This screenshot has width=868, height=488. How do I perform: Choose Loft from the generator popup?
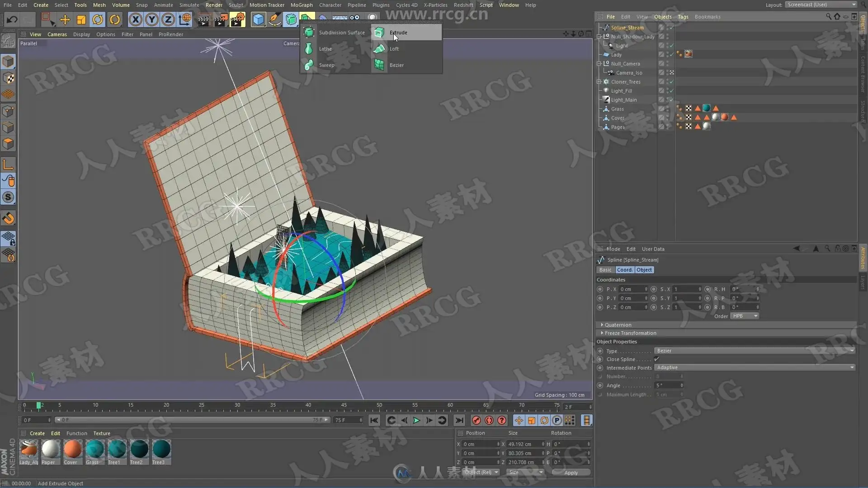pyautogui.click(x=406, y=49)
